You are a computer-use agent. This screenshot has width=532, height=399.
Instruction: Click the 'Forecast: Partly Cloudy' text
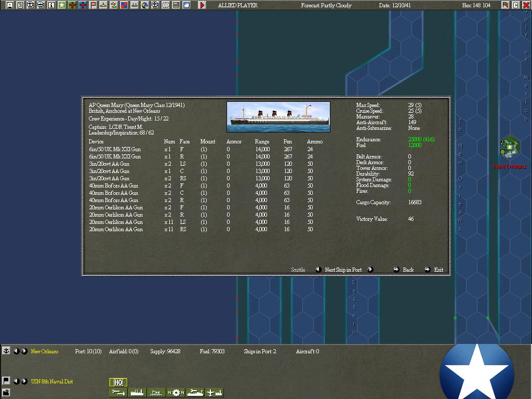click(326, 5)
